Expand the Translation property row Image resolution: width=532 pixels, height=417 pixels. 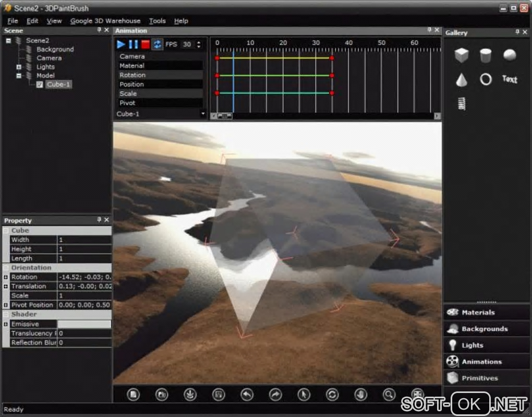[6, 287]
